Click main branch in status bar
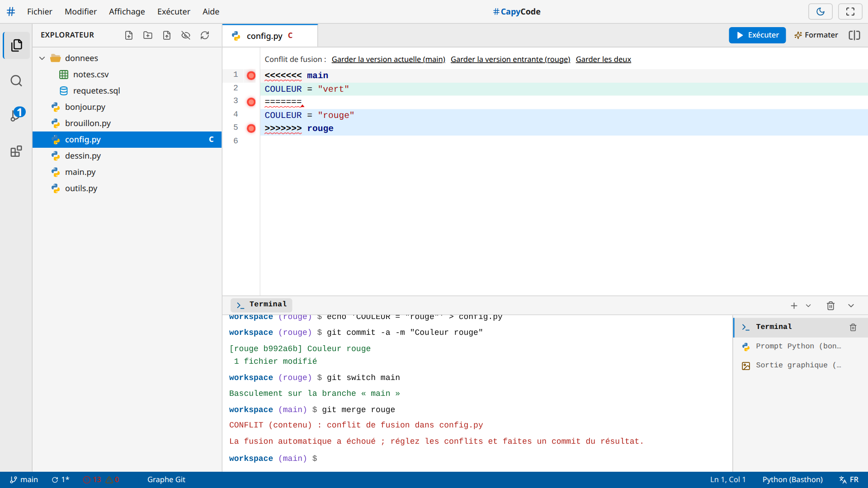Screen dimensions: 868x488 (x=24, y=480)
